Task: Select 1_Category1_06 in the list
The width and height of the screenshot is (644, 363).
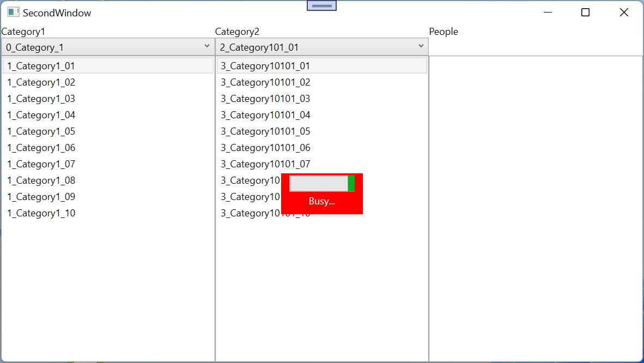Action: [x=108, y=148]
